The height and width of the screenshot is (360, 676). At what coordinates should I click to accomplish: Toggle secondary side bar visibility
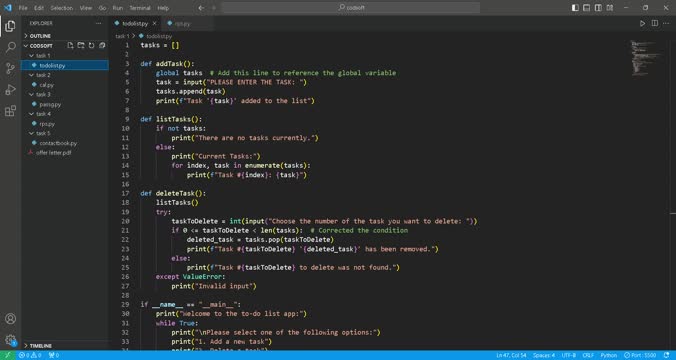pyautogui.click(x=598, y=8)
